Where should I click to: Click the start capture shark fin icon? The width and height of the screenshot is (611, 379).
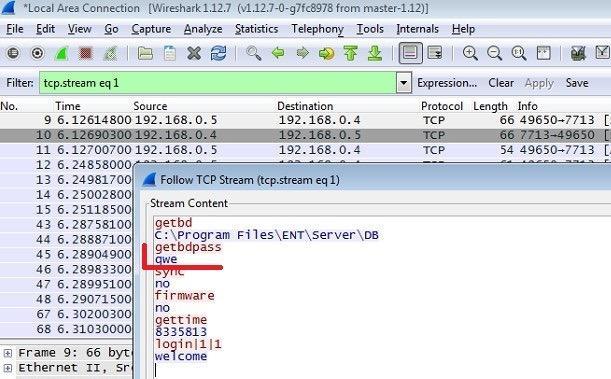62,53
